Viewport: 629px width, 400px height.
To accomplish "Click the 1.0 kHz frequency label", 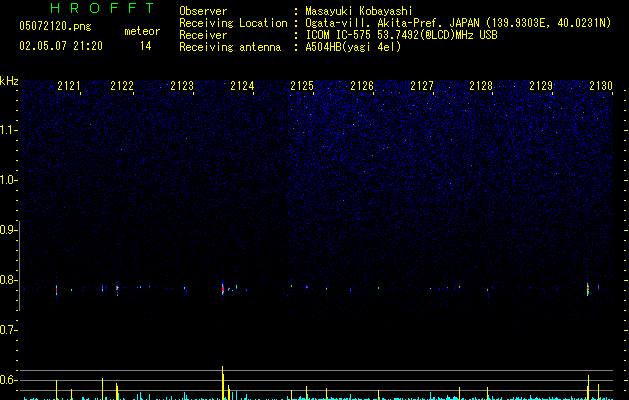I will tap(8, 180).
